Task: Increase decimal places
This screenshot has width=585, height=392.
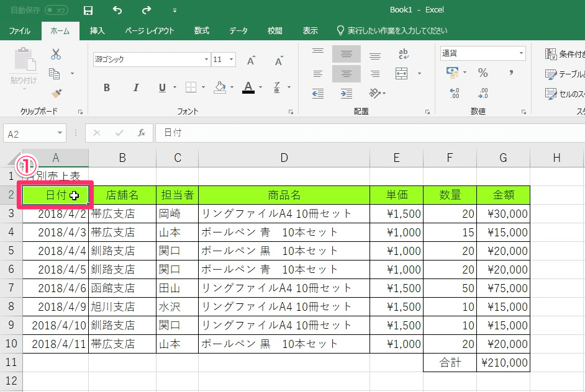Action: click(454, 93)
